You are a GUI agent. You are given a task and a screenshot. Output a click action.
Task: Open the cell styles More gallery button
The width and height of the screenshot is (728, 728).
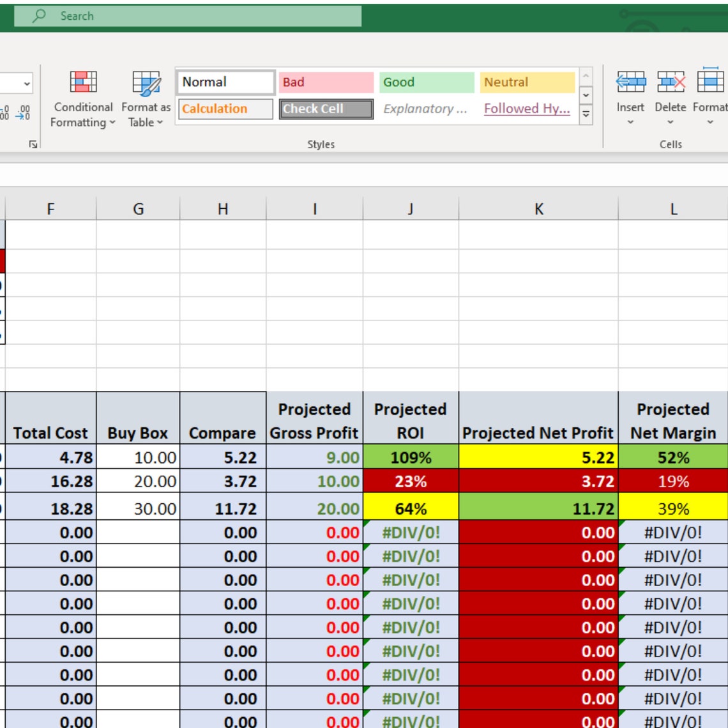pos(586,114)
